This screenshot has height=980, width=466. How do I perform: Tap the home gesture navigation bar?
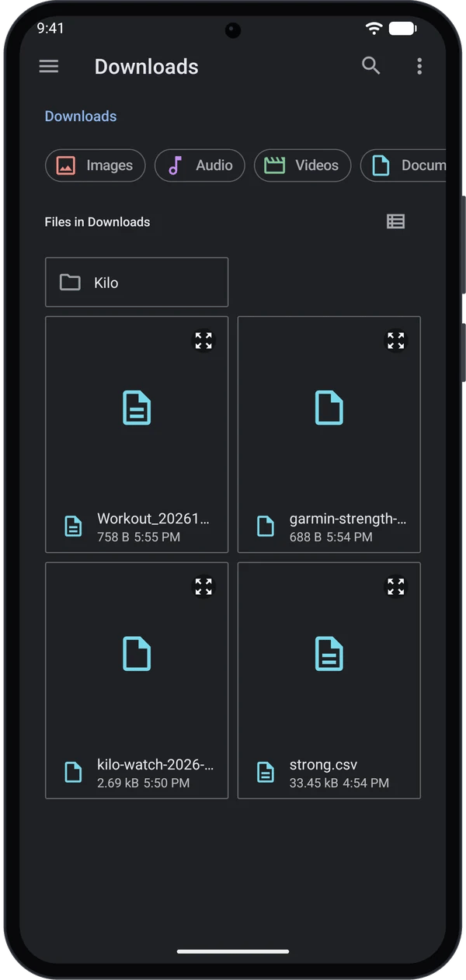pos(233,951)
